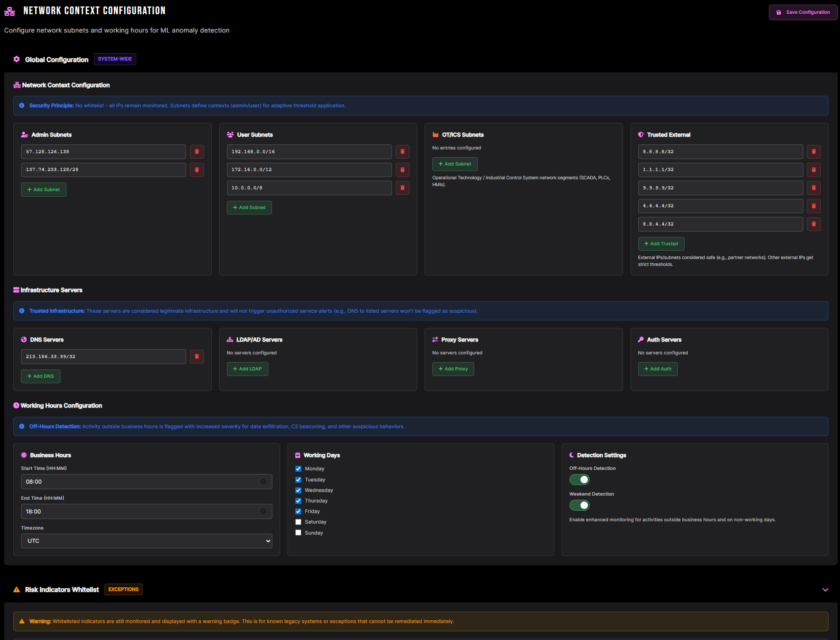Enable the Saturday working day checkbox

point(298,522)
